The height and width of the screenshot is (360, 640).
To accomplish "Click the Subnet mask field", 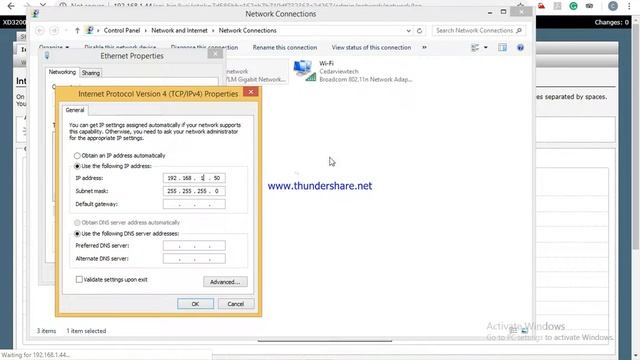I will pos(194,191).
